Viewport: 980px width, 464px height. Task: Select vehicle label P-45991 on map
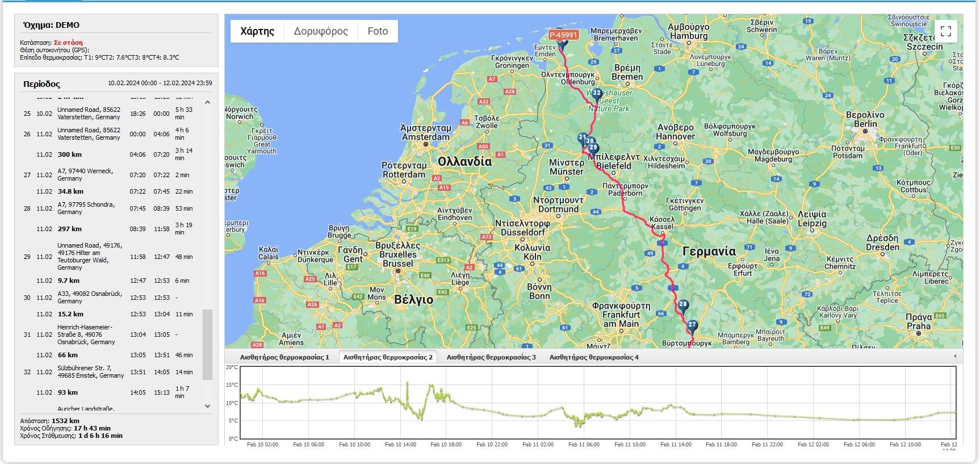(563, 35)
